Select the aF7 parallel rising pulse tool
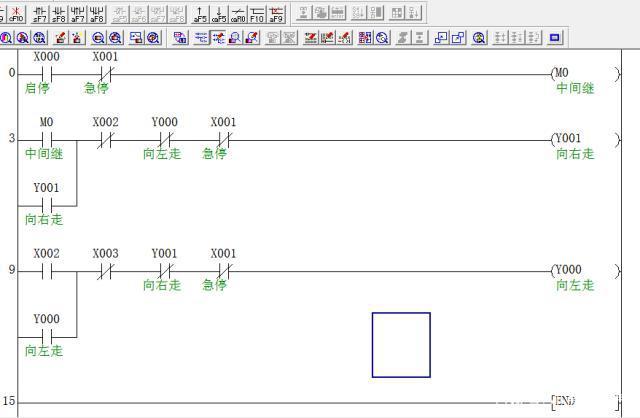Viewport: 640px width, 418px height. click(x=78, y=13)
